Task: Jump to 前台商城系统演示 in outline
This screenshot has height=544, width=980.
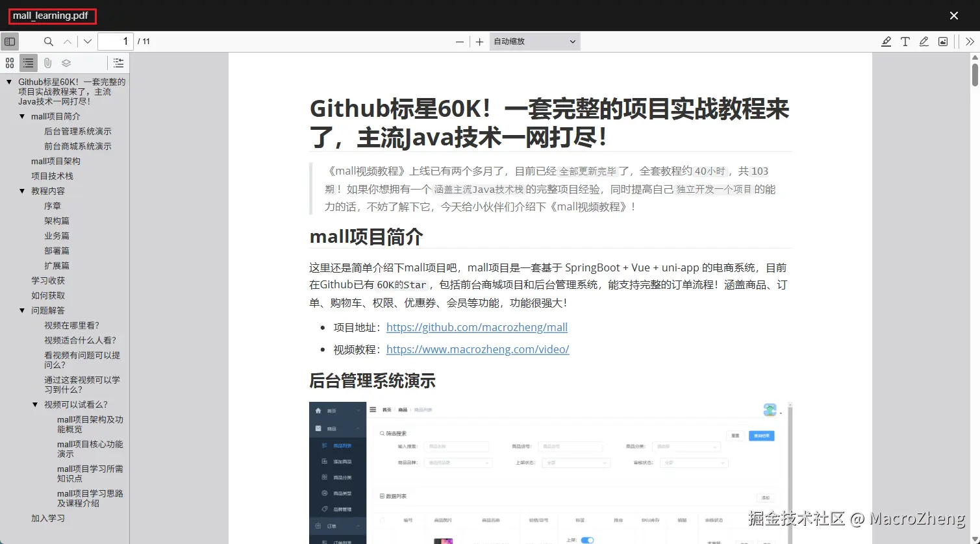Action: (78, 146)
